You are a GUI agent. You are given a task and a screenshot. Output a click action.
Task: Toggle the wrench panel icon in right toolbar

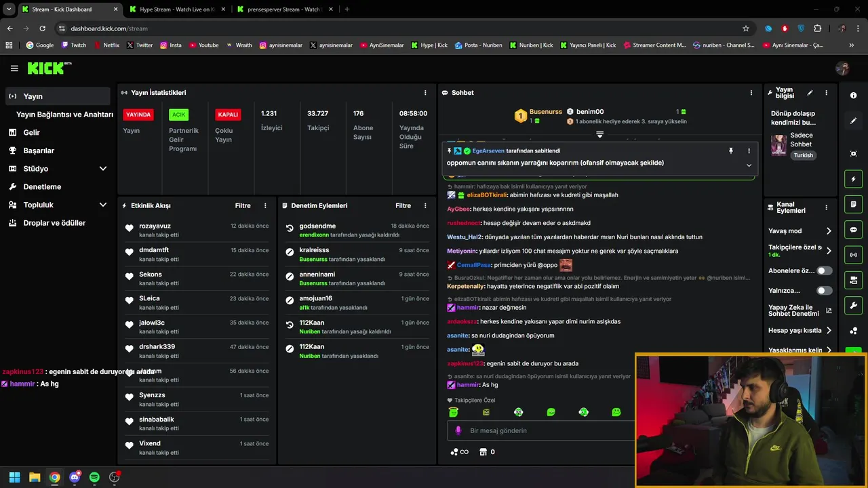[853, 305]
